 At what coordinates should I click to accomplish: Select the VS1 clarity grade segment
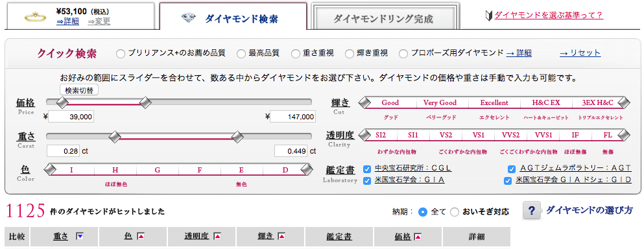[479, 135]
